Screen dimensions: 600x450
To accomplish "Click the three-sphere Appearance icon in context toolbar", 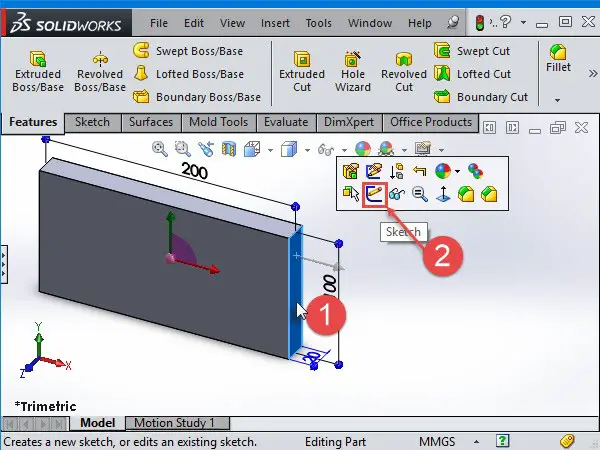I will coord(476,171).
